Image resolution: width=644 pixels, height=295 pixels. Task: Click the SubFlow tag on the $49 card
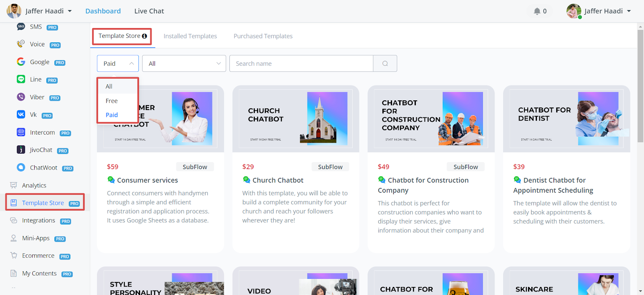coord(466,167)
